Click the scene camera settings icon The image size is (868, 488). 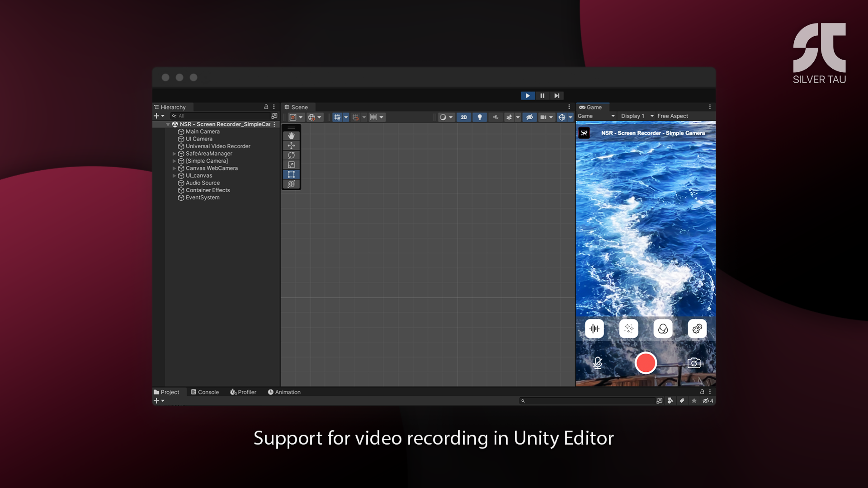click(x=543, y=117)
